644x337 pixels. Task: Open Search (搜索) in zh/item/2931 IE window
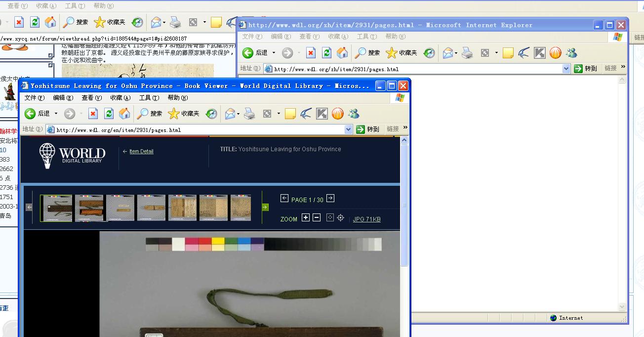pos(367,53)
